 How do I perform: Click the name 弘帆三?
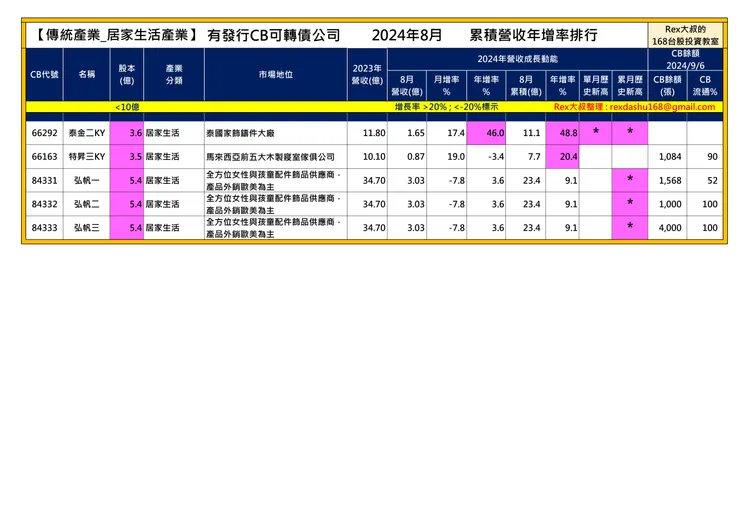pyautogui.click(x=87, y=228)
